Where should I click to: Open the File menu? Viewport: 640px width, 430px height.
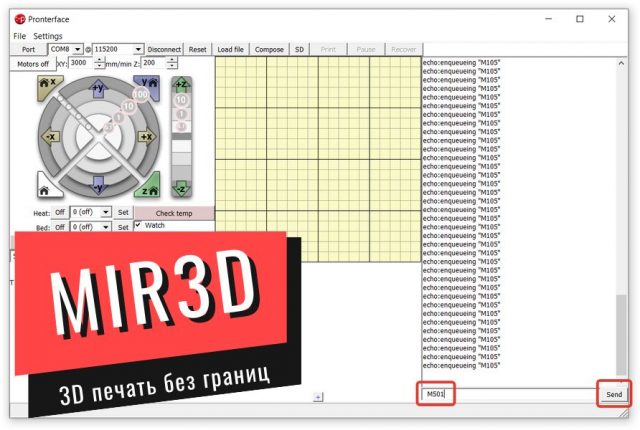click(x=19, y=36)
